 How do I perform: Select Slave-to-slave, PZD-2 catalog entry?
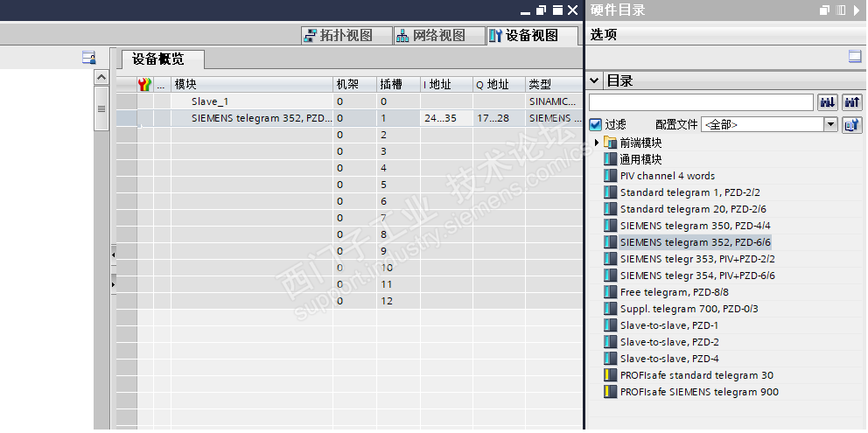pos(669,342)
